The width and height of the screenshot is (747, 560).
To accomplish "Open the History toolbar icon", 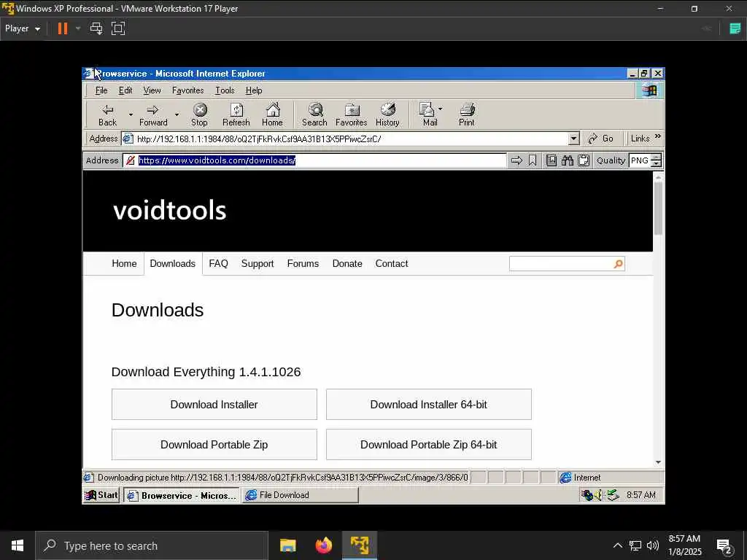I will [x=388, y=109].
